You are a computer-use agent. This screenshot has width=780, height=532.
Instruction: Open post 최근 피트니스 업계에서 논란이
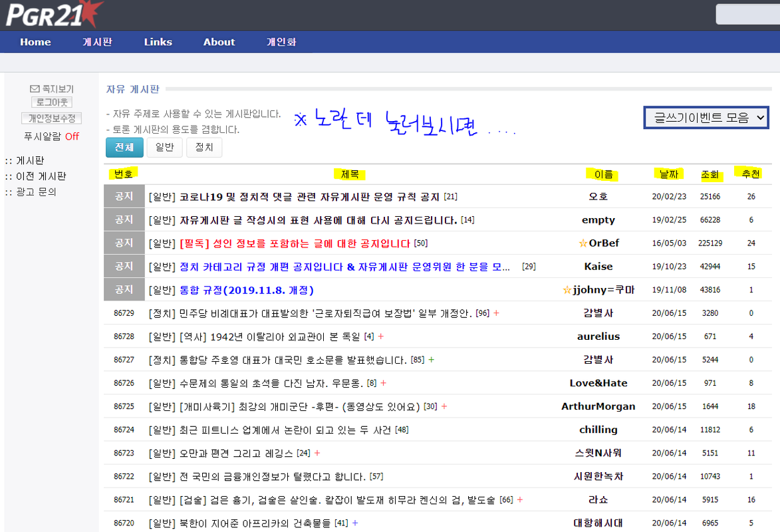click(x=285, y=430)
